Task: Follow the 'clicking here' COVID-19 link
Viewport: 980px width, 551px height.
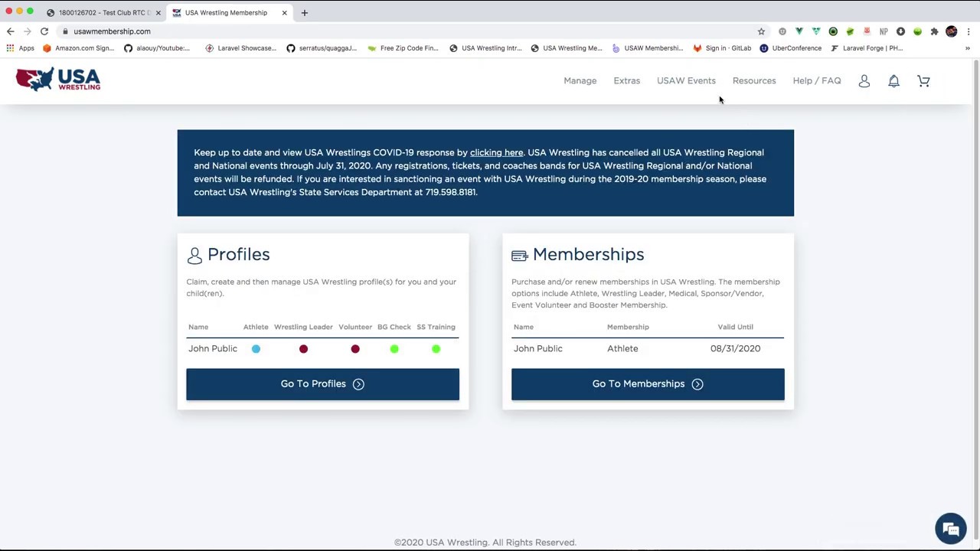Action: [x=496, y=153]
